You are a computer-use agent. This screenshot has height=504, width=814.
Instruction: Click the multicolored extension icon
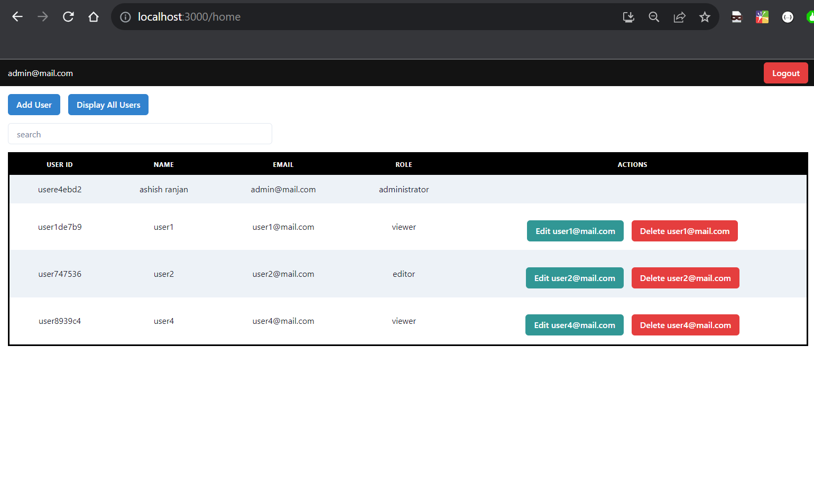(762, 16)
